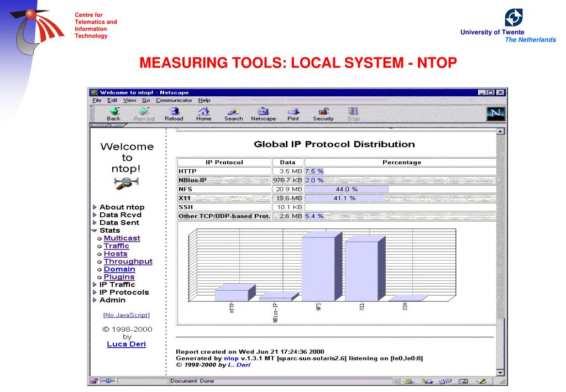Click the Forward toolbar button
566x392 pixels.
144,114
